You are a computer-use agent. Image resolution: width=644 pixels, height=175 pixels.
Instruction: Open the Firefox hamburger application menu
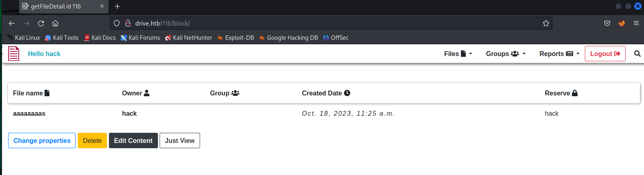tap(636, 23)
